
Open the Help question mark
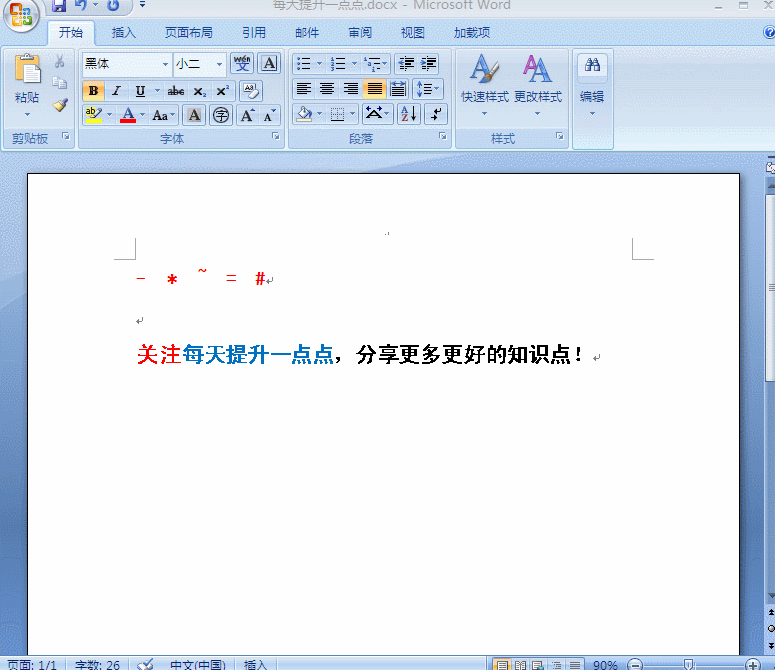tap(769, 33)
